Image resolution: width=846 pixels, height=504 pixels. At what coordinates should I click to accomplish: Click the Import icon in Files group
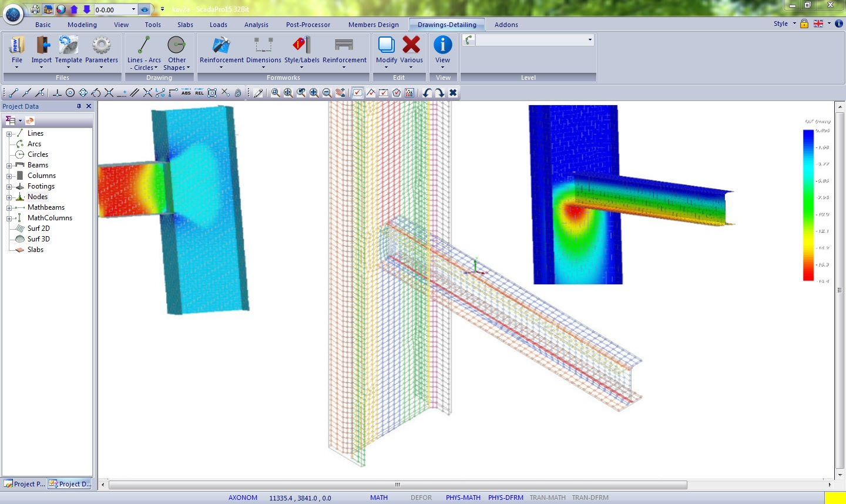pyautogui.click(x=41, y=46)
